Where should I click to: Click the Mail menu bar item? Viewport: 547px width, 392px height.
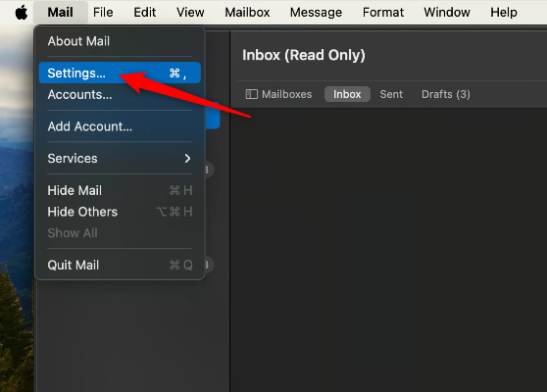[61, 13]
